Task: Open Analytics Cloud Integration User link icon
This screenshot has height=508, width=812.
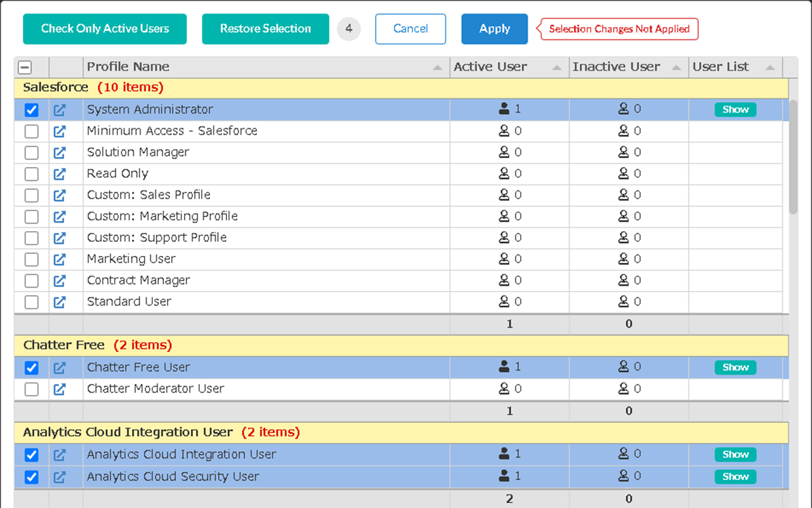Action: pyautogui.click(x=59, y=455)
